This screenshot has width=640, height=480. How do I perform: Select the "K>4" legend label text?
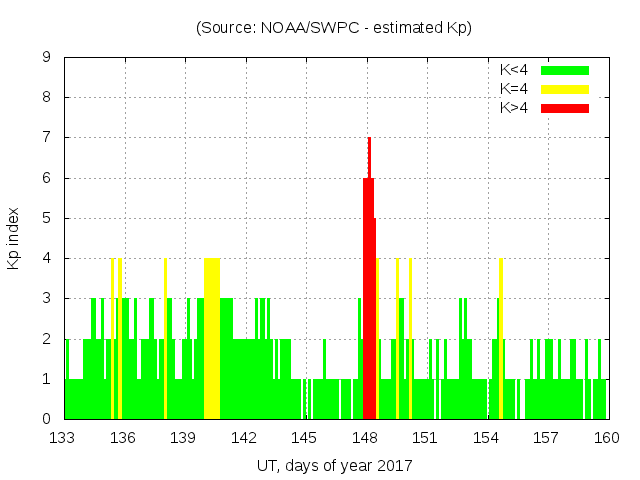[514, 108]
